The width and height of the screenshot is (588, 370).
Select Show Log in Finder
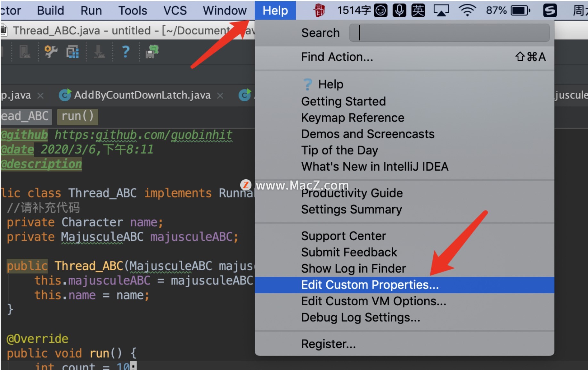point(404,269)
